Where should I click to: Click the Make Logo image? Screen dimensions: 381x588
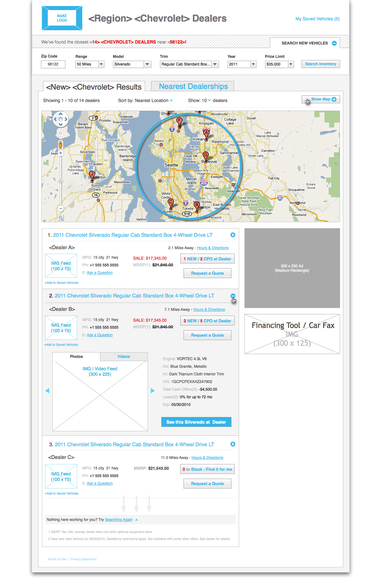62,18
